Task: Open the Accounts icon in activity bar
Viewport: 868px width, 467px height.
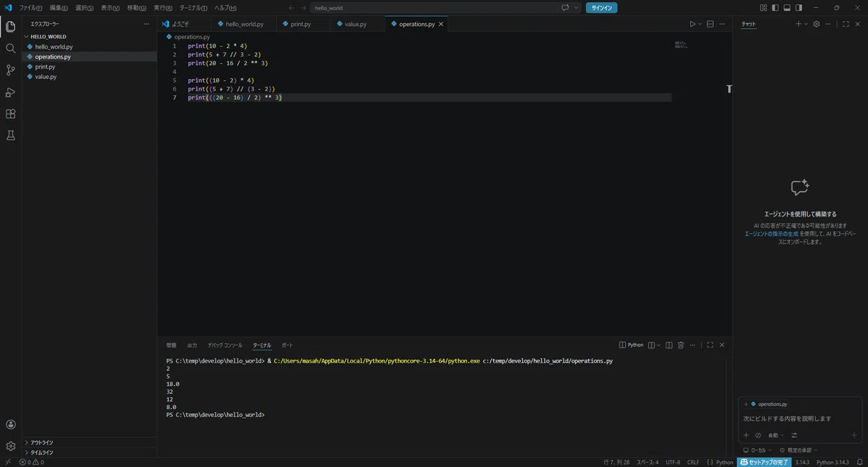Action: 10,425
